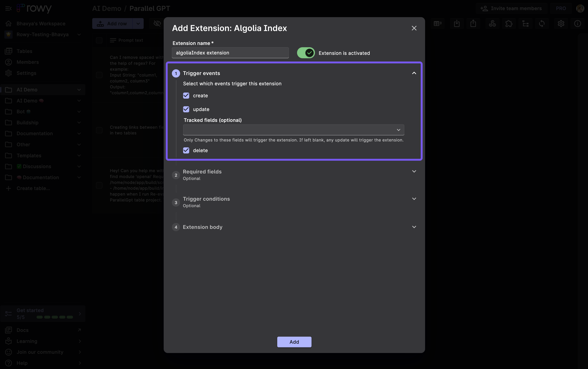Open Members in the sidebar

pyautogui.click(x=42, y=62)
